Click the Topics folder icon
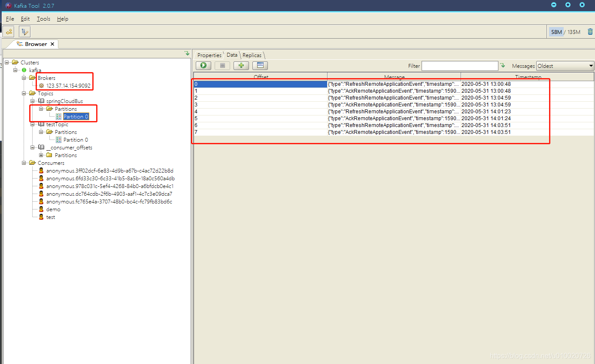595x364 pixels. 33,93
